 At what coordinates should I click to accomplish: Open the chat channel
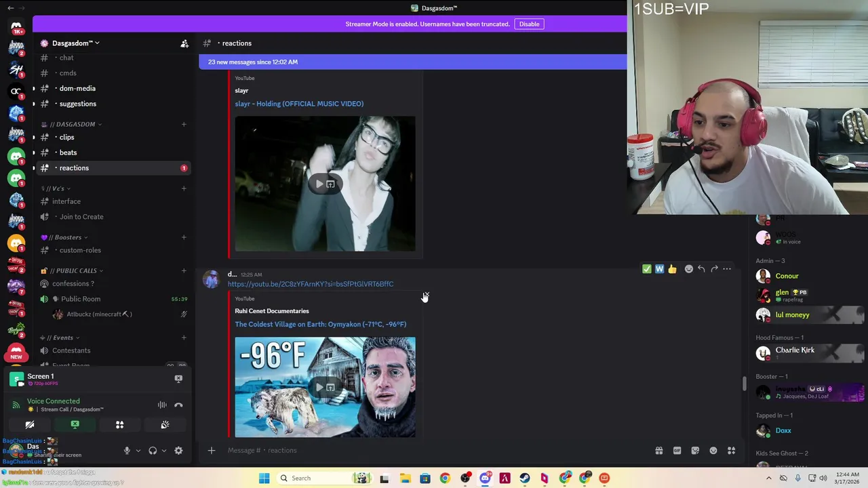pos(113,58)
